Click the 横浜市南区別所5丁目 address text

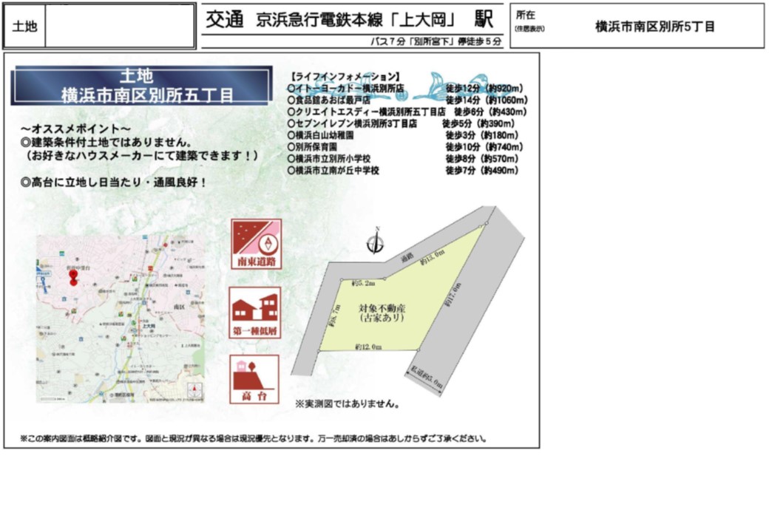654,27
